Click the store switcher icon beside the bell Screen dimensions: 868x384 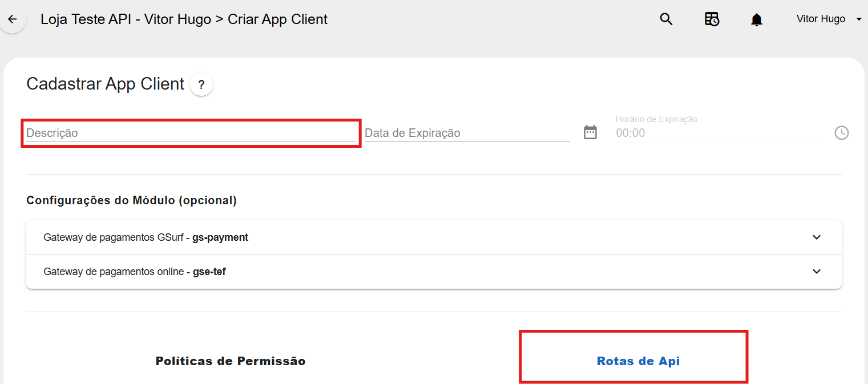(x=712, y=19)
